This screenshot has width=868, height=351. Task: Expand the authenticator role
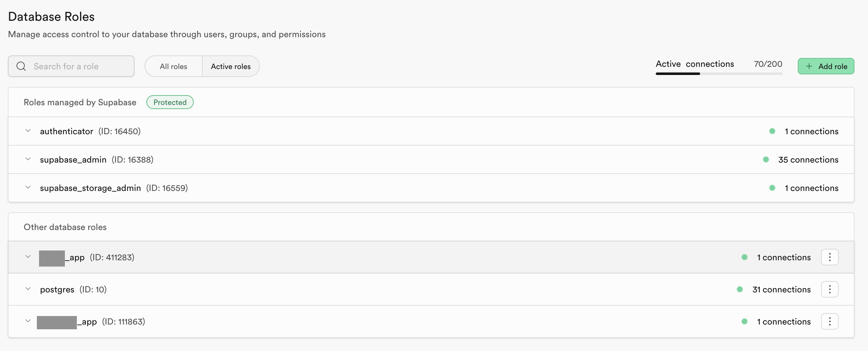click(28, 131)
